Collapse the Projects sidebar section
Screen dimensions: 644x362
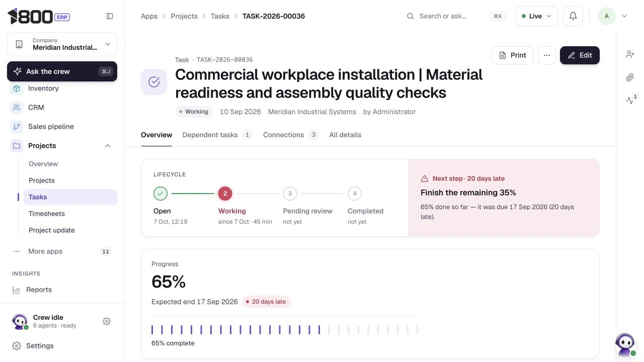(107, 146)
